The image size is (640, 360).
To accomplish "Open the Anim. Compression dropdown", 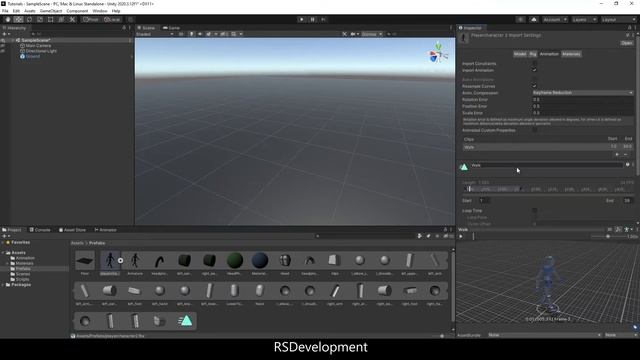I will pyautogui.click(x=583, y=93).
